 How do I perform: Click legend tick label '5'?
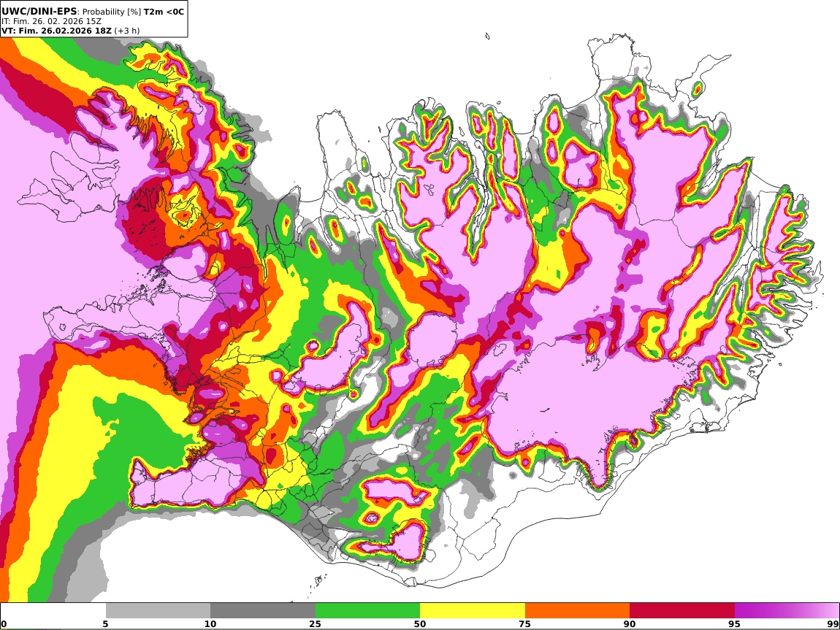(105, 623)
